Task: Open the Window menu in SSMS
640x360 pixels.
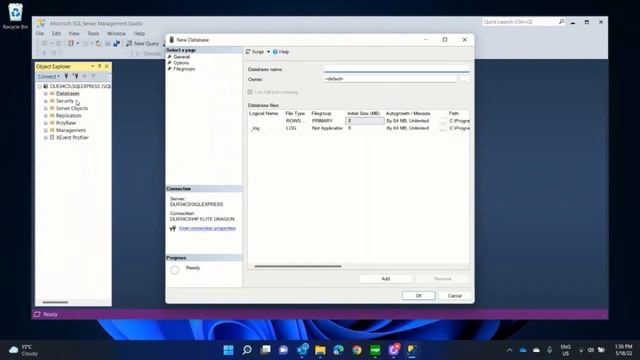Action: tap(116, 33)
